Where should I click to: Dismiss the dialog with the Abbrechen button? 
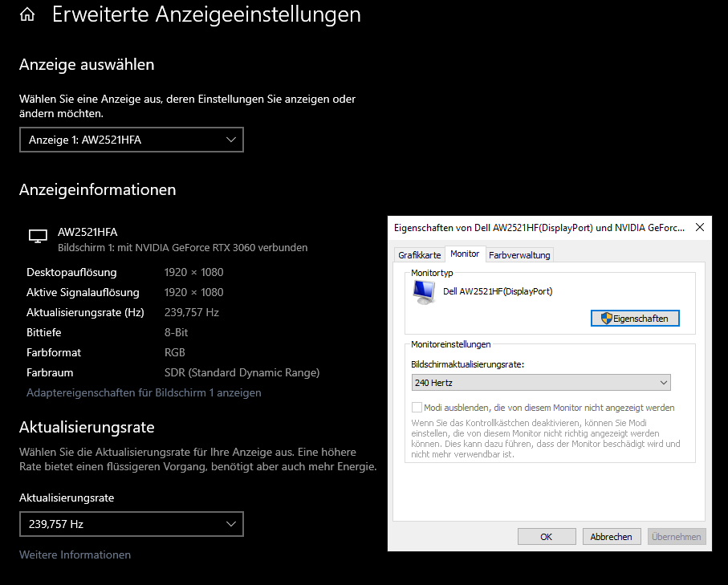coord(612,536)
